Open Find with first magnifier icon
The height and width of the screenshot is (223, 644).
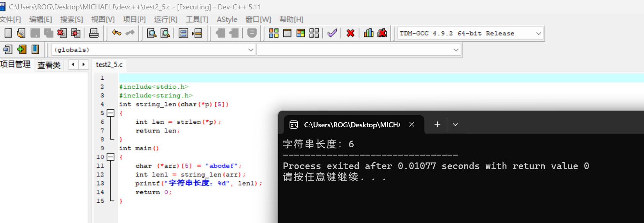(152, 33)
